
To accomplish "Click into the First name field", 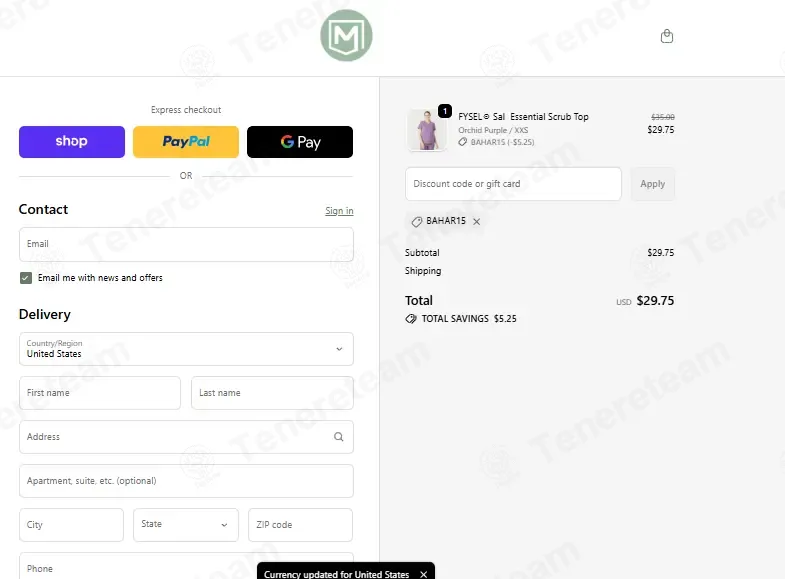I will [x=100, y=393].
